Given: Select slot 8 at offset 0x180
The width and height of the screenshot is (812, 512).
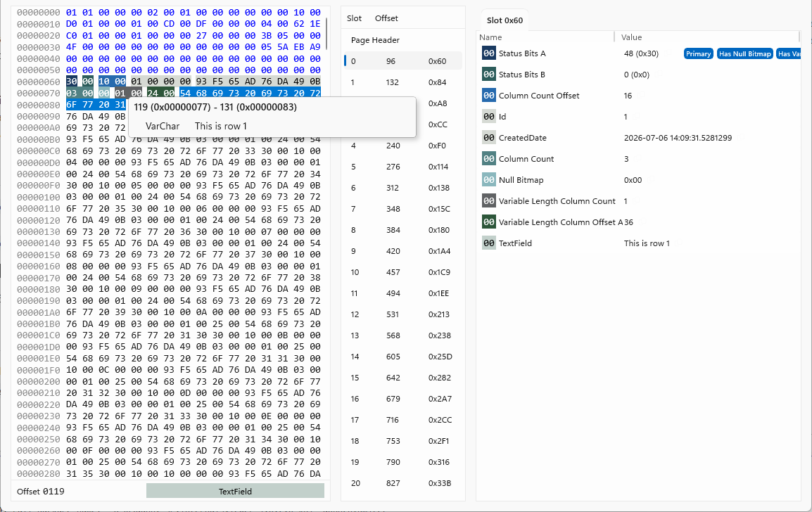Looking at the screenshot, I should point(403,230).
